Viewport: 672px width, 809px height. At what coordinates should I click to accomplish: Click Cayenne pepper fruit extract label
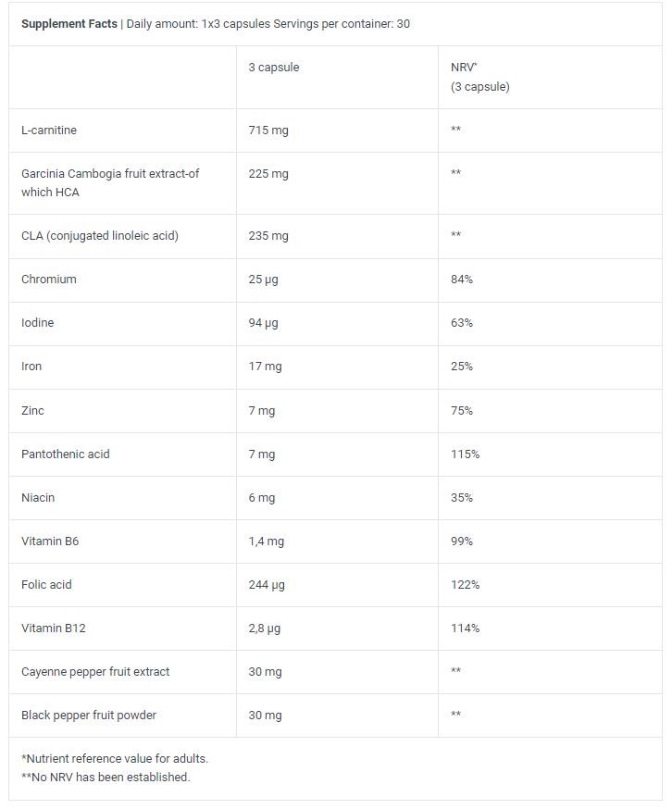[95, 672]
